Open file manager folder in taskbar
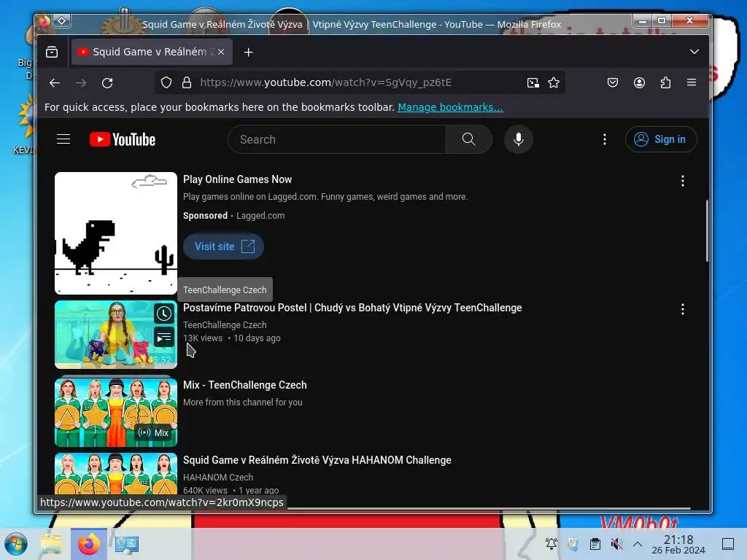 51,544
